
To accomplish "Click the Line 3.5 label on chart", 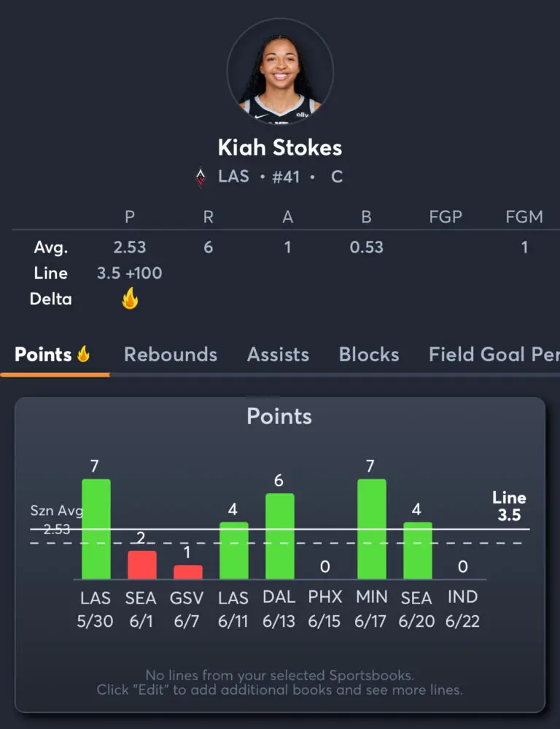I will click(510, 506).
